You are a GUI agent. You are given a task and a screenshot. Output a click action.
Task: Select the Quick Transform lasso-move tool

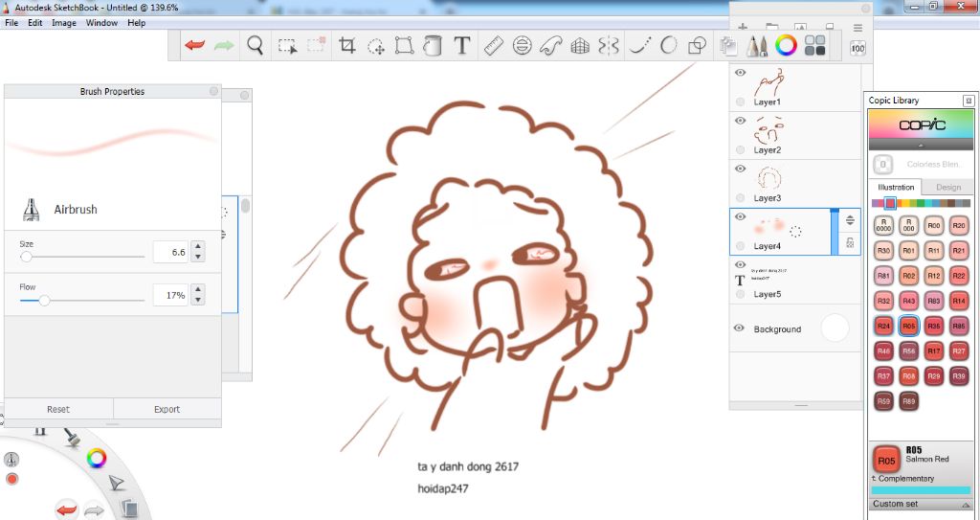click(x=375, y=46)
